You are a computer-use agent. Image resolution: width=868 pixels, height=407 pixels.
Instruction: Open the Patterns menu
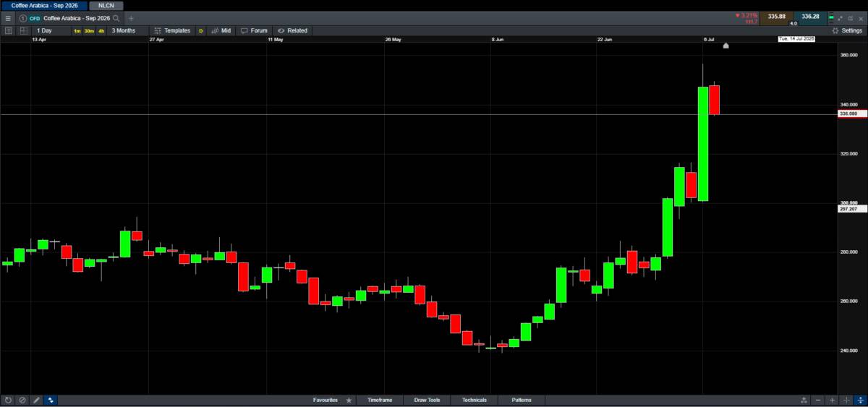[x=521, y=400]
